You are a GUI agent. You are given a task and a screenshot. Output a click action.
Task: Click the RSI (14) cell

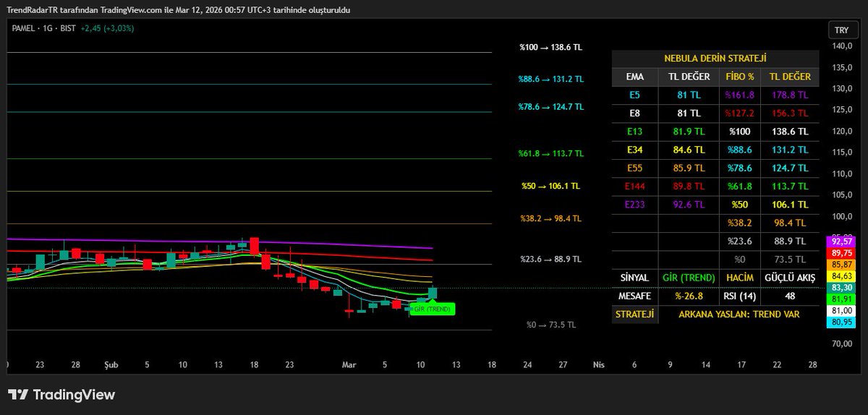(x=739, y=296)
